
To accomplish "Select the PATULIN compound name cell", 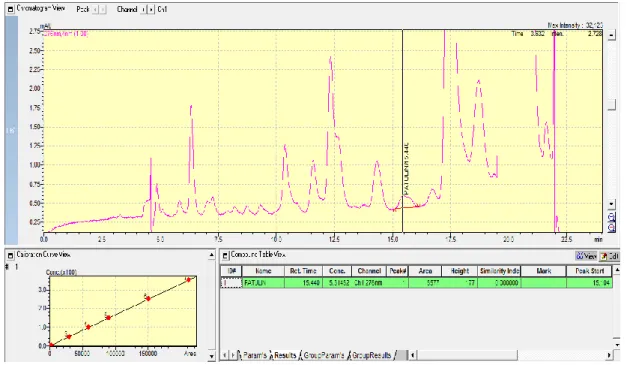I will [263, 283].
